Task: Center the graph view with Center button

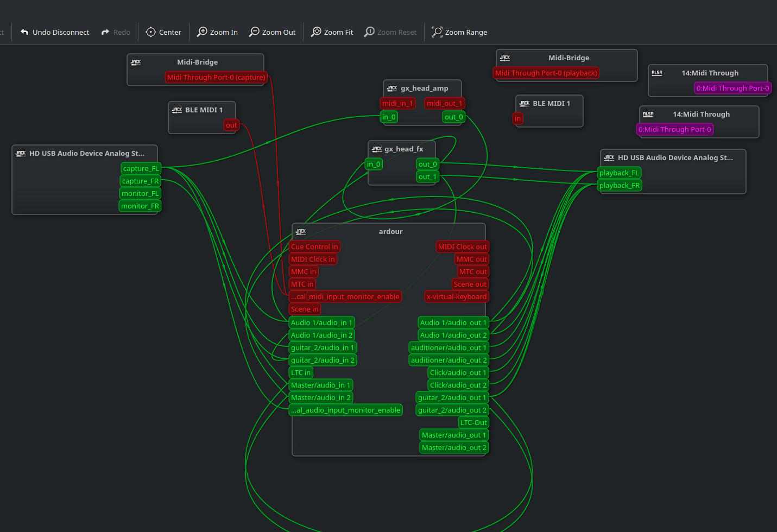Action: pyautogui.click(x=163, y=32)
